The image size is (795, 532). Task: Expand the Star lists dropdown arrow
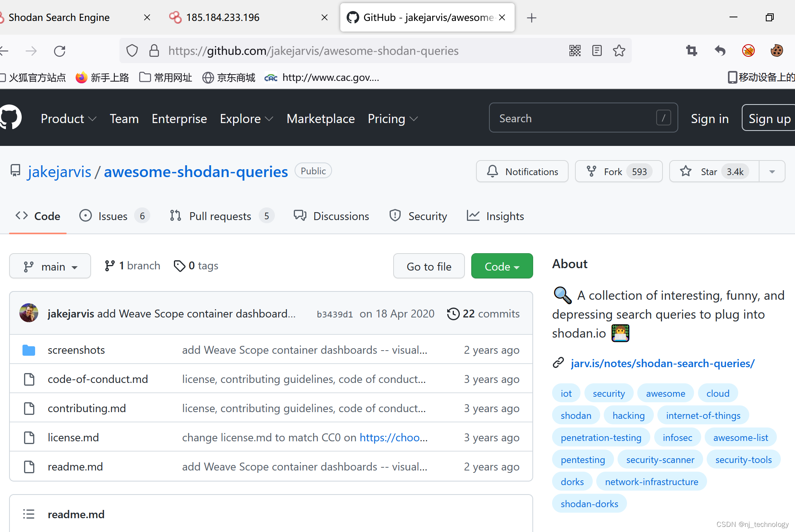click(x=772, y=172)
